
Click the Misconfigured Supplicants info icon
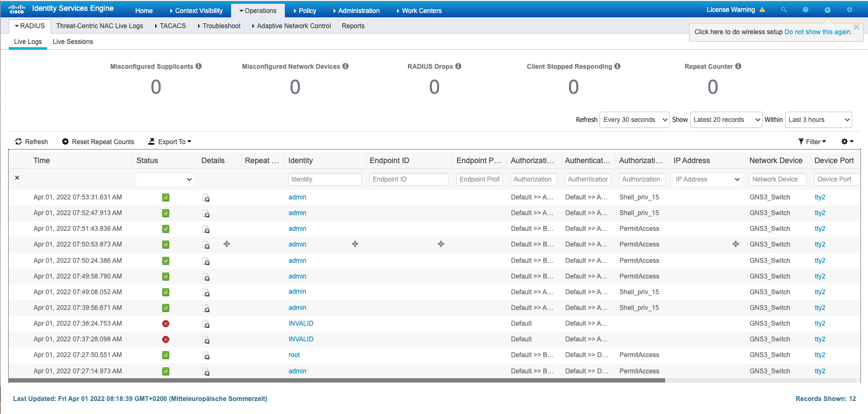199,66
